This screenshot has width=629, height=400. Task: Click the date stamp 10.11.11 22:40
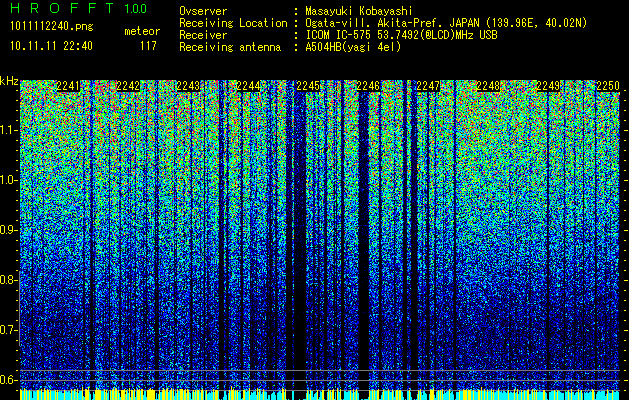point(51,46)
